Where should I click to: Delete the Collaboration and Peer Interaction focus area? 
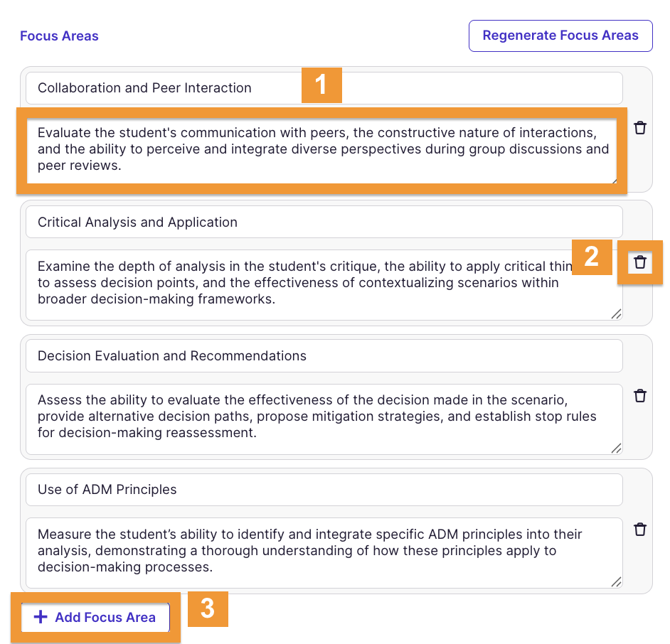(640, 128)
